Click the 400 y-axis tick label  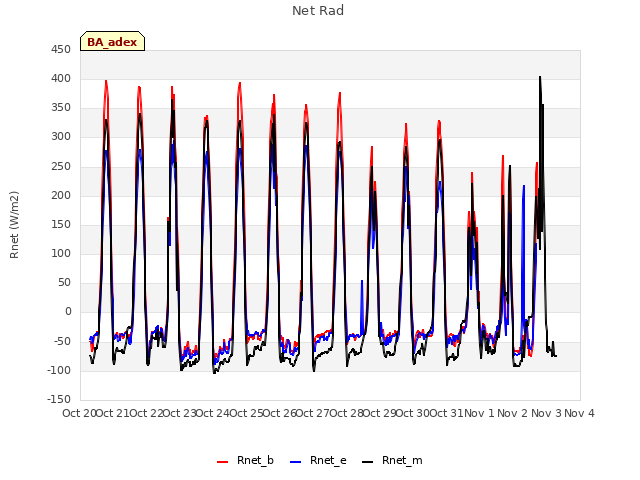click(x=61, y=78)
